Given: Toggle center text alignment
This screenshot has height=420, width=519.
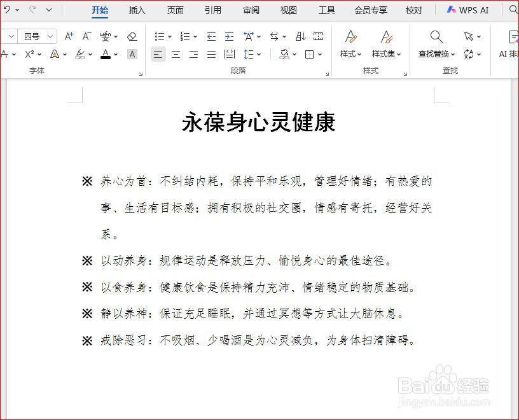Looking at the screenshot, I should tap(176, 54).
